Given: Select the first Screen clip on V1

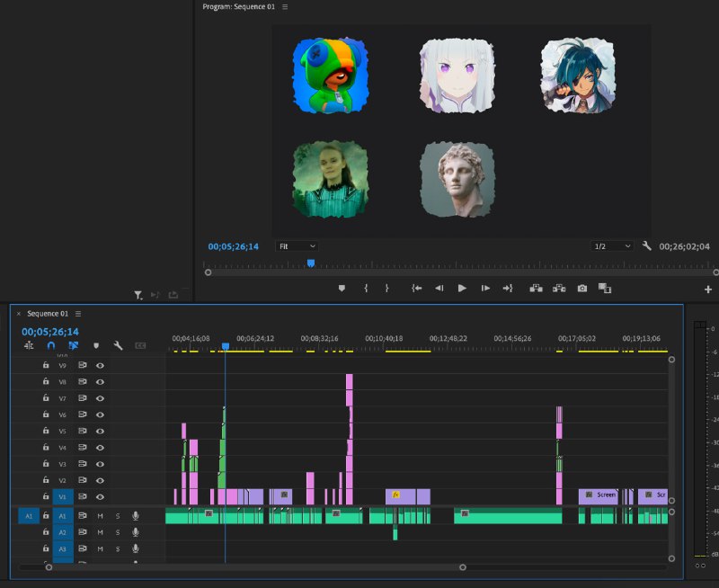Looking at the screenshot, I should coord(598,496).
